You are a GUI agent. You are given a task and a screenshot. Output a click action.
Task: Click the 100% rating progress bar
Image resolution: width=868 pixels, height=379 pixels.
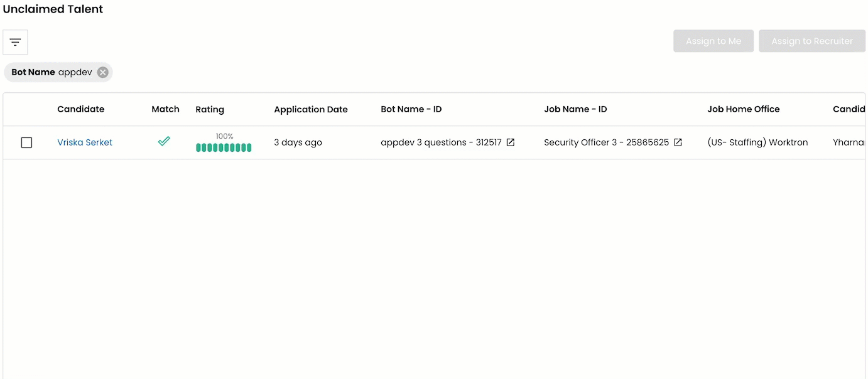click(x=224, y=147)
